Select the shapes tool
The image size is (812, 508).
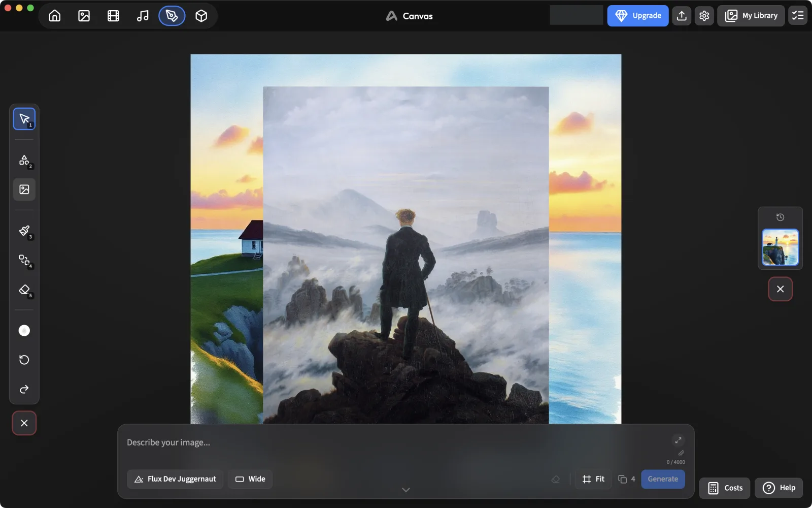pos(24,161)
